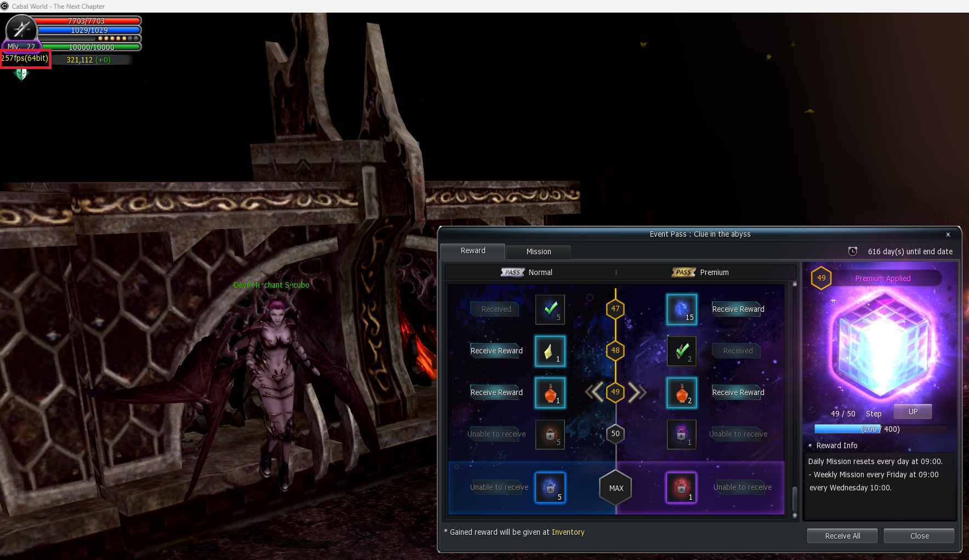The height and width of the screenshot is (560, 969).
Task: Click the blue crystal Premium reward icon at step 47
Action: coord(681,310)
